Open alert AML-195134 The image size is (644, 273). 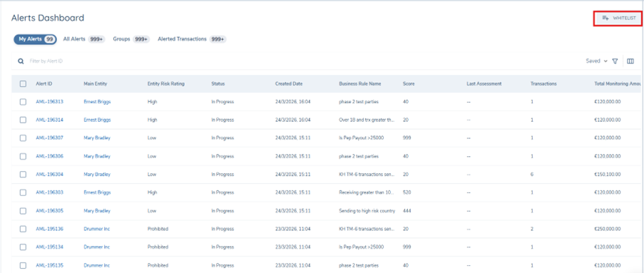(50, 247)
